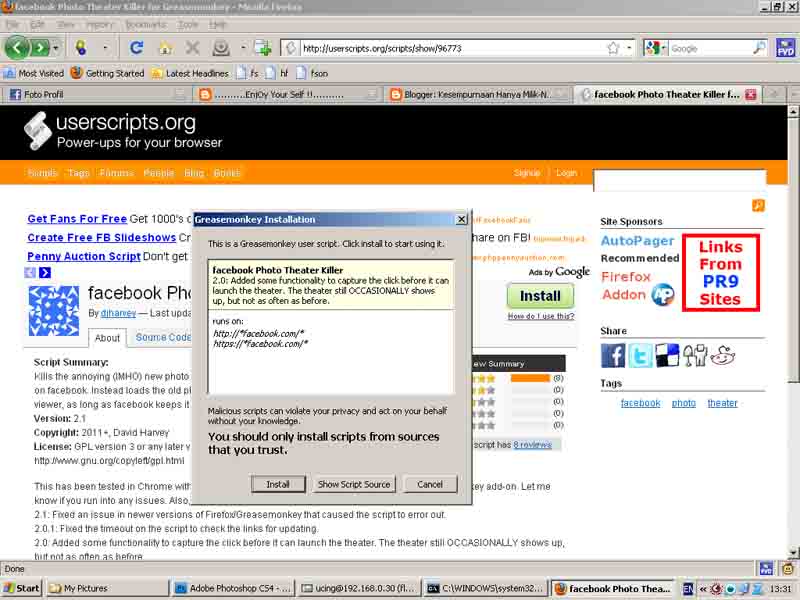Viewport: 800px width, 600px height.
Task: Click the URL address field
Action: click(452, 48)
